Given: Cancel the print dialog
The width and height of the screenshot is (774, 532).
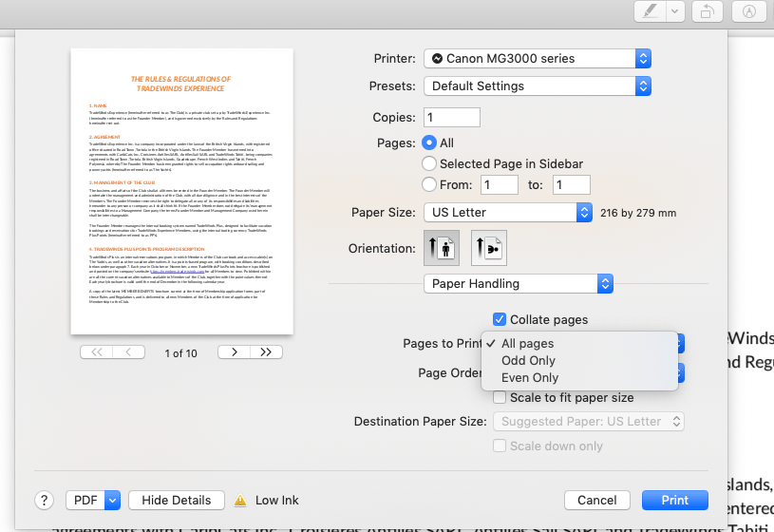Looking at the screenshot, I should (596, 501).
